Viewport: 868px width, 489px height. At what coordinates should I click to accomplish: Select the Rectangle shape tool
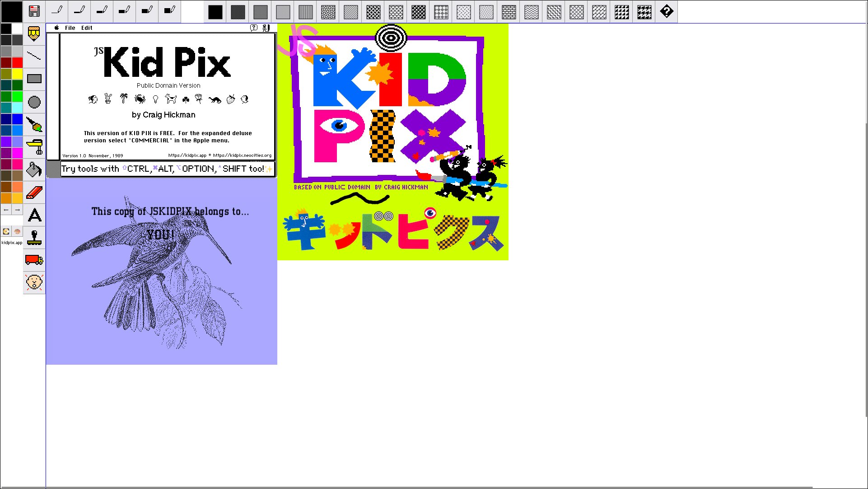(x=34, y=79)
